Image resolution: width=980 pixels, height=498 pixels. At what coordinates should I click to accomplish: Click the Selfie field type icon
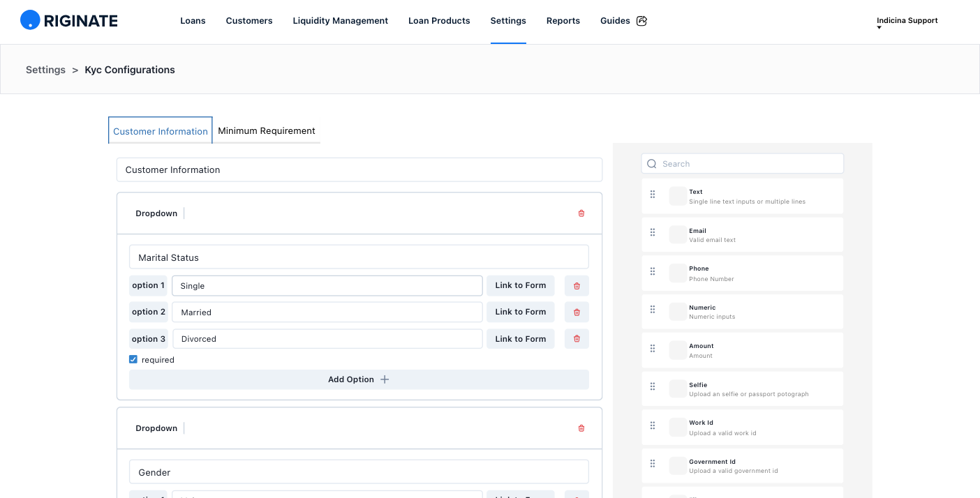(x=678, y=388)
